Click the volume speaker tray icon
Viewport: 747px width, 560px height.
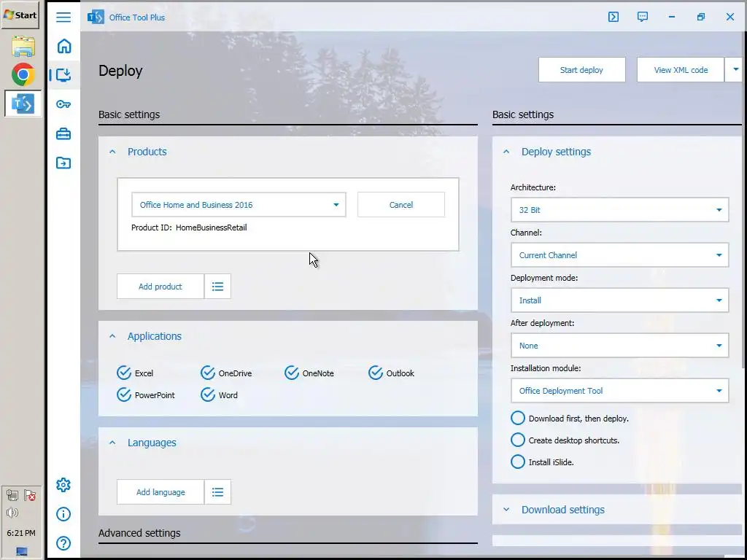[x=12, y=513]
